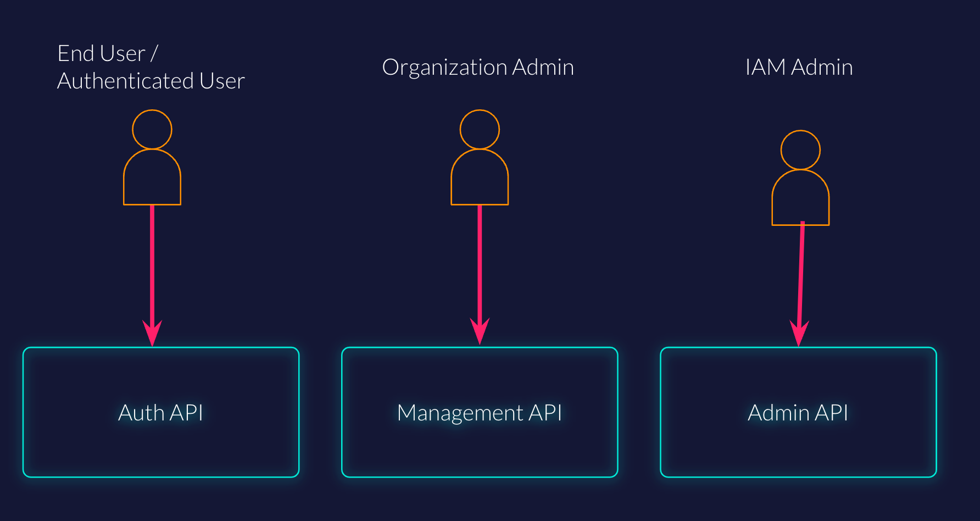Select the head circle of Organization Admin figure

tap(480, 129)
